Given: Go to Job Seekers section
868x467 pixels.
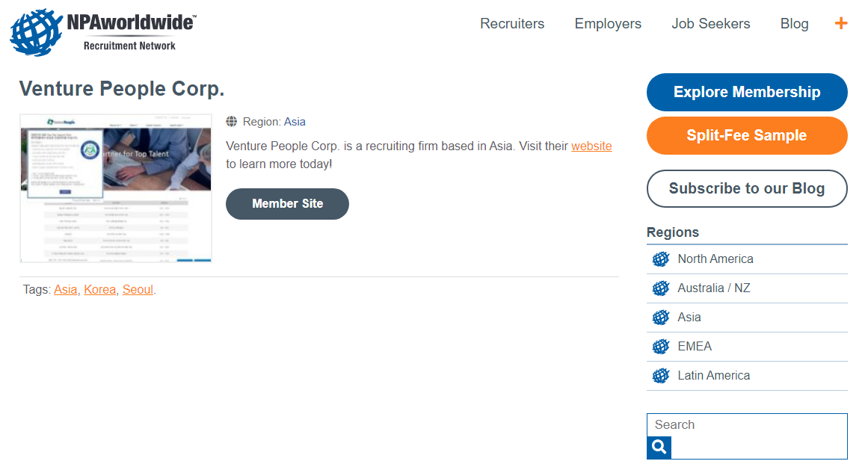Looking at the screenshot, I should click(x=710, y=24).
